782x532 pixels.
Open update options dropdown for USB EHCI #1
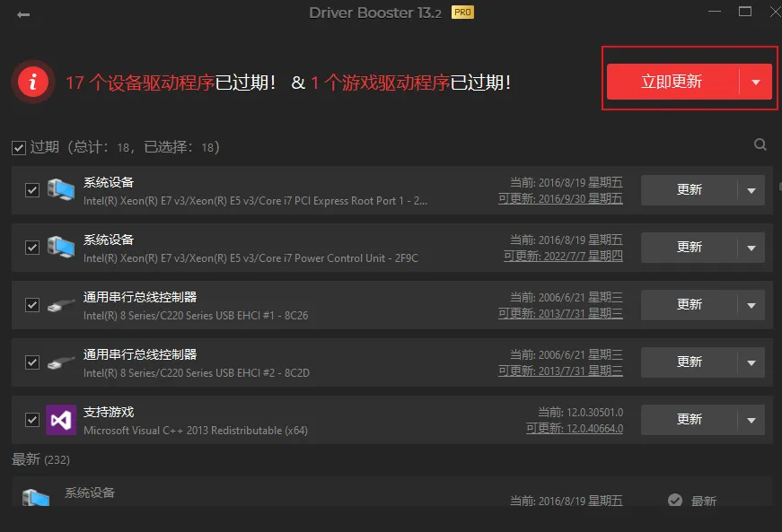[751, 305]
